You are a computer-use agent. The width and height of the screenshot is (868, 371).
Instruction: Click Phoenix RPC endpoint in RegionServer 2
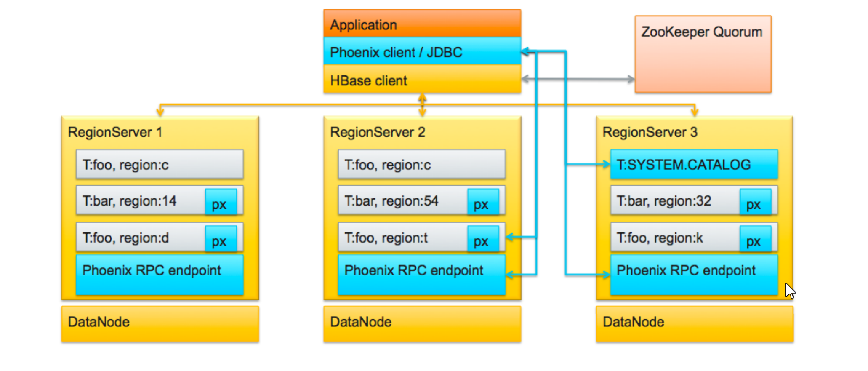(x=422, y=275)
